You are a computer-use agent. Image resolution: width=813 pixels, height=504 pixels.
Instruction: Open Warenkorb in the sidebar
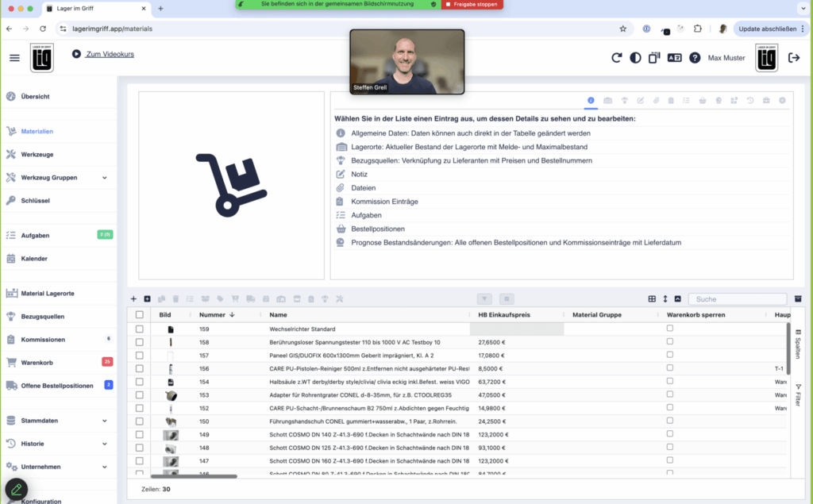tap(37, 363)
